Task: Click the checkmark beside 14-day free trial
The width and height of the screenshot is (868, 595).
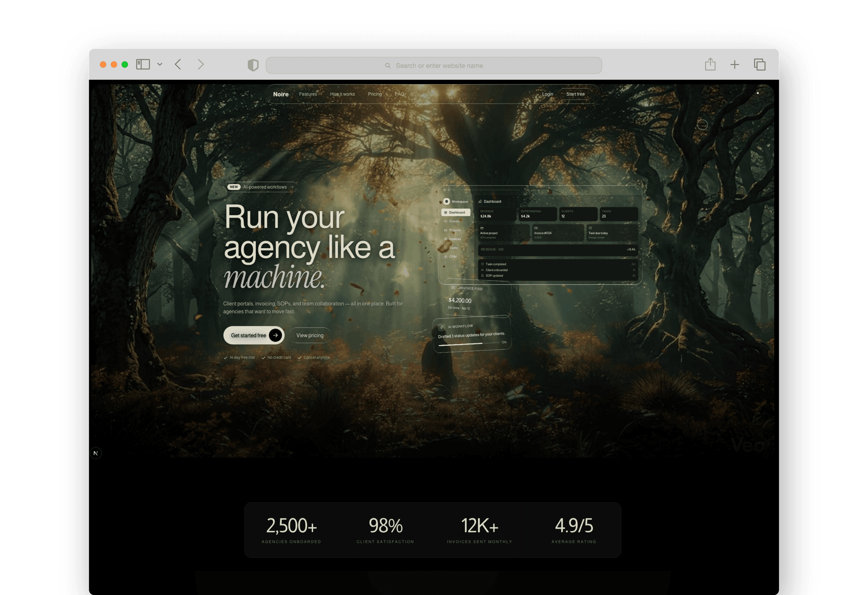Action: pos(226,357)
